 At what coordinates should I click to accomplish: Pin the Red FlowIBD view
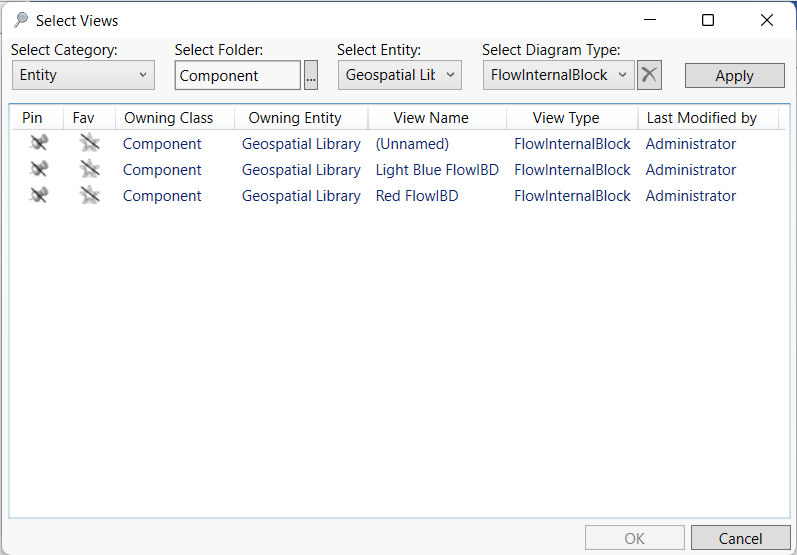39,196
